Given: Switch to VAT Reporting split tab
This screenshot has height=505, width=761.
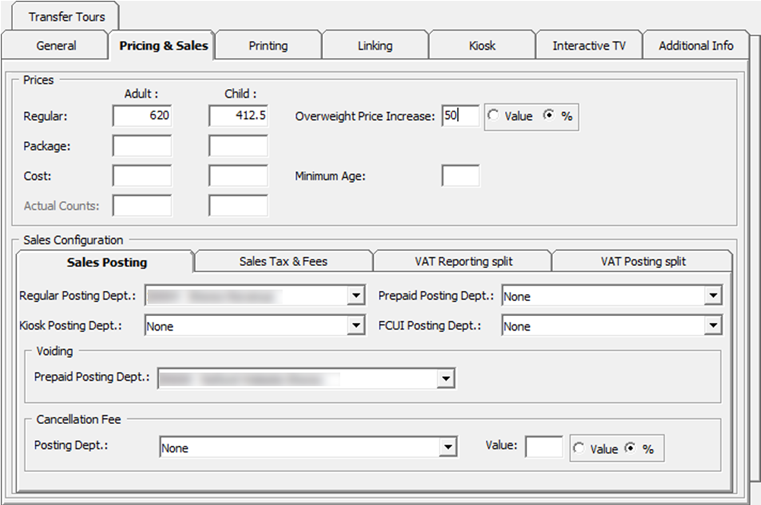Looking at the screenshot, I should tap(463, 262).
